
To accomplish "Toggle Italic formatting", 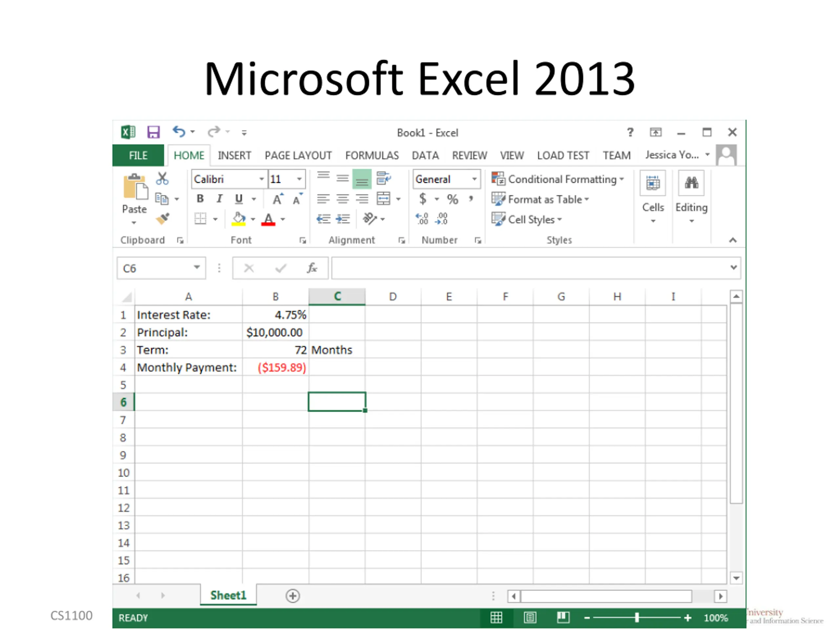I will click(x=219, y=199).
